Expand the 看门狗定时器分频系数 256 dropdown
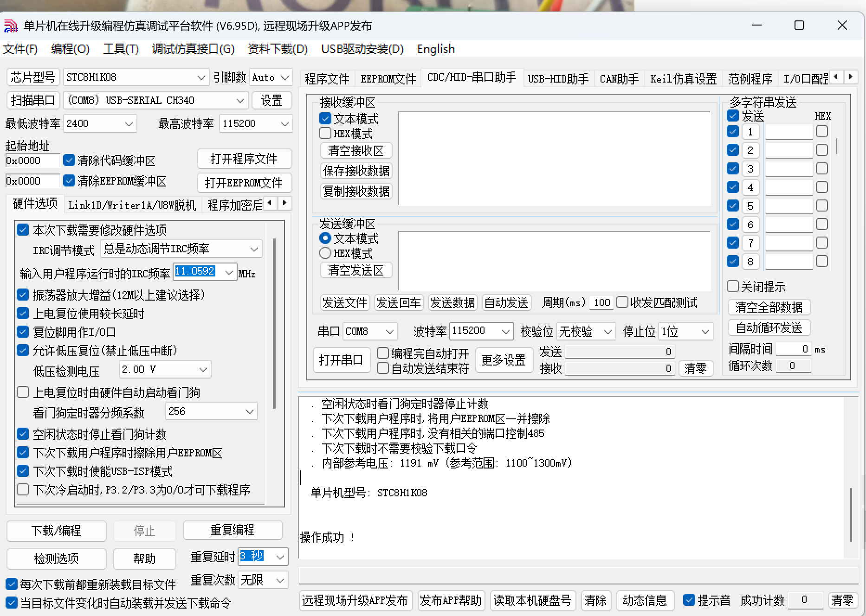The width and height of the screenshot is (866, 616). click(x=250, y=411)
